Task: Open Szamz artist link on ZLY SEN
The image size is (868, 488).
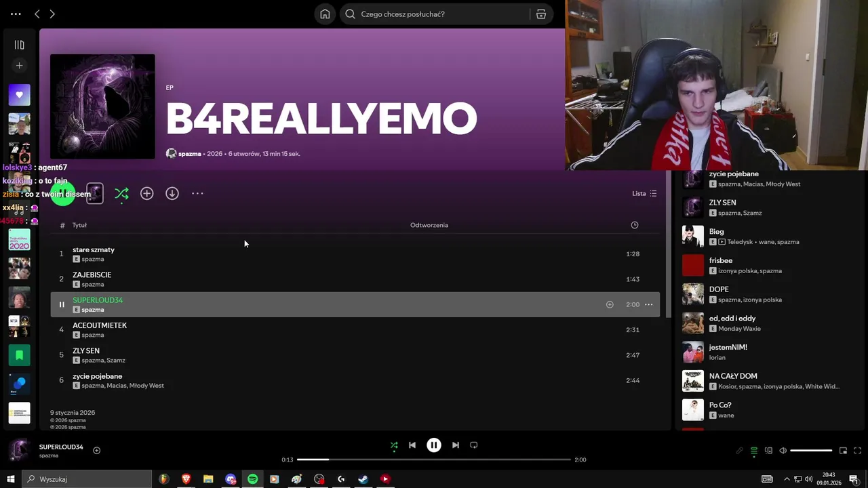Action: pyautogui.click(x=116, y=361)
